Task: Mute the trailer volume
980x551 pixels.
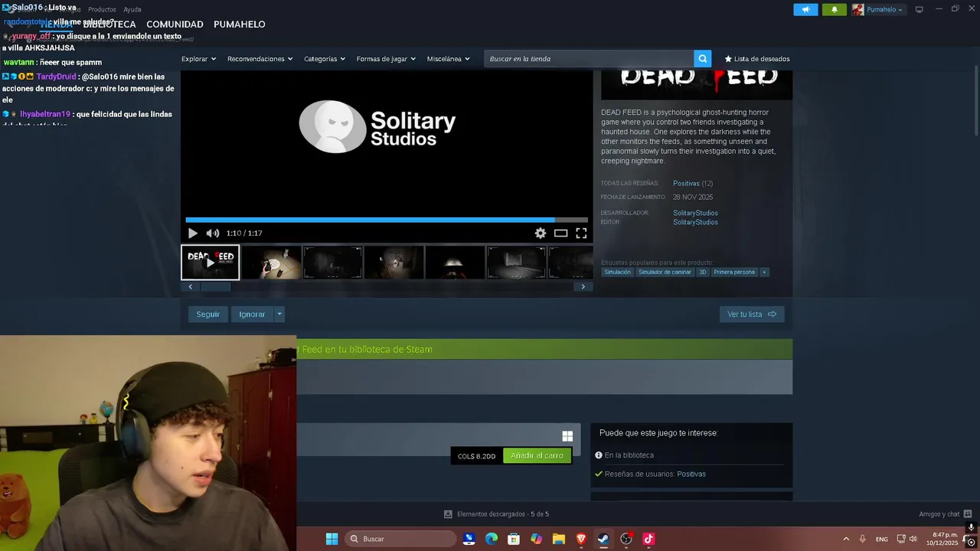Action: 213,233
